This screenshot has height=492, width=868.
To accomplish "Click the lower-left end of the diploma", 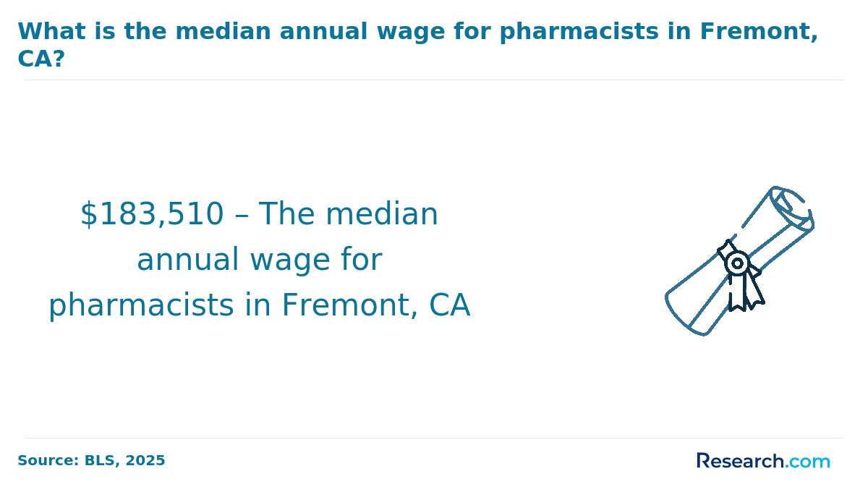I will point(687,313).
